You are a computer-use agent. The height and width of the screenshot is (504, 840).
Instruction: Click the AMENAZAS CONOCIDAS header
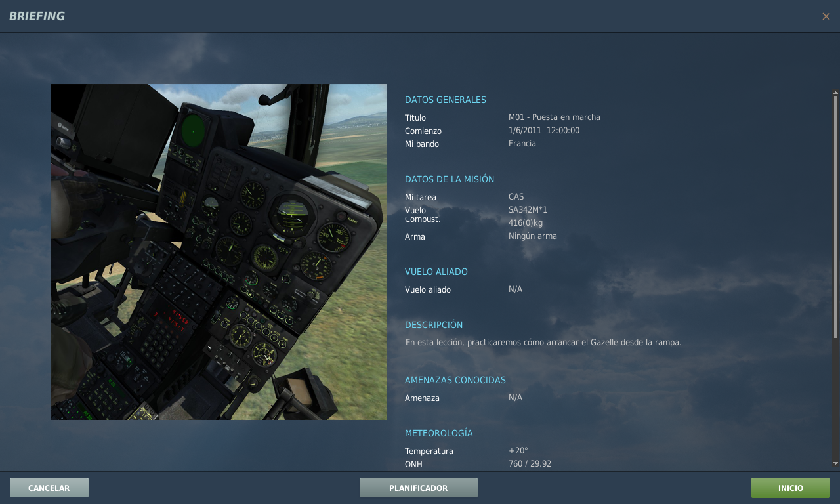click(x=455, y=380)
